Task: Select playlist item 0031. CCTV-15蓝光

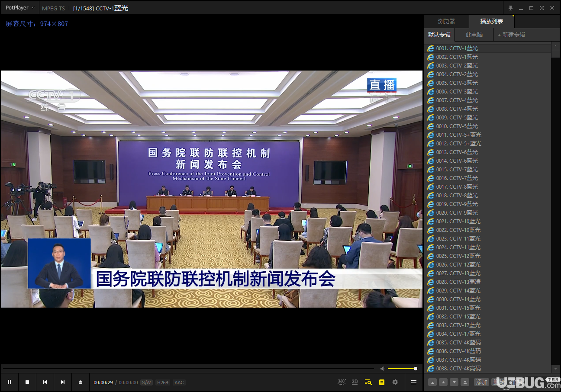Action: point(487,308)
